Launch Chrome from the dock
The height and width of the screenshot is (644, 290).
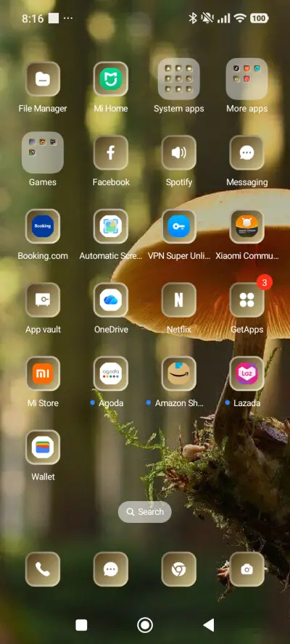tap(178, 569)
